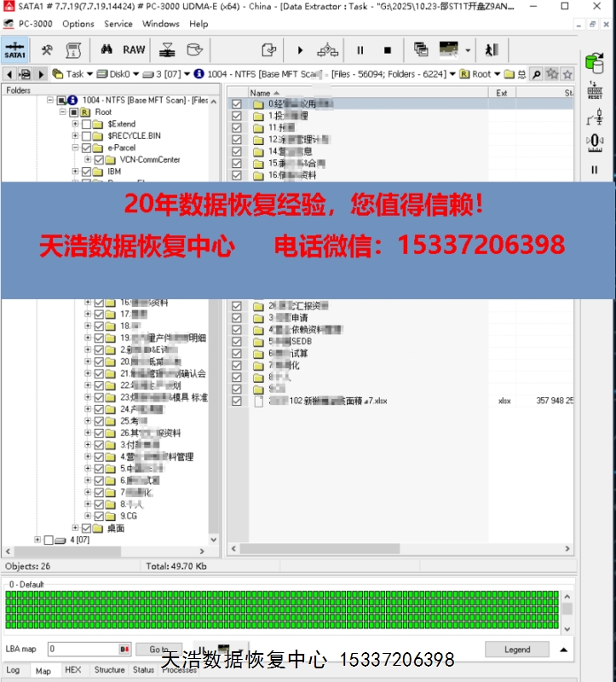The width and height of the screenshot is (616, 682).
Task: Switch to the HEX tab
Action: tap(73, 670)
